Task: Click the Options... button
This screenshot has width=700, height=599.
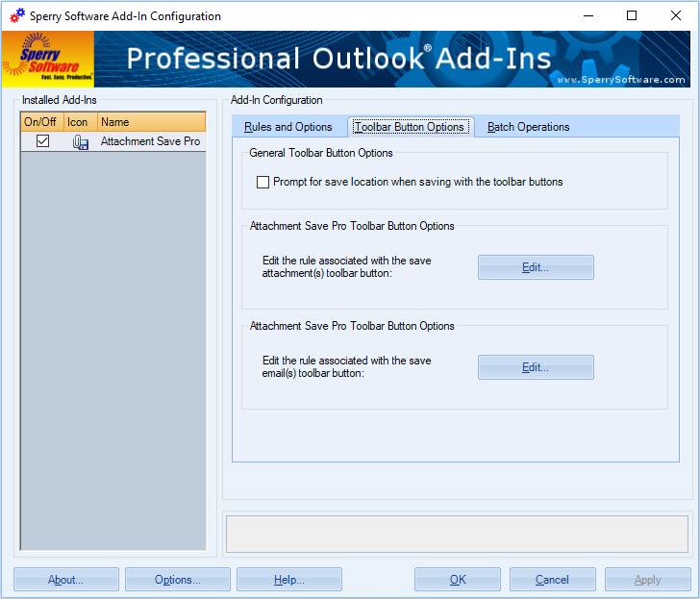Action: pos(178,580)
